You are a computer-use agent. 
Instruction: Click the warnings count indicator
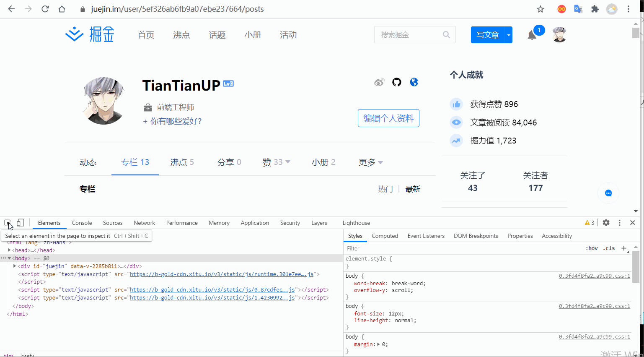click(x=590, y=223)
